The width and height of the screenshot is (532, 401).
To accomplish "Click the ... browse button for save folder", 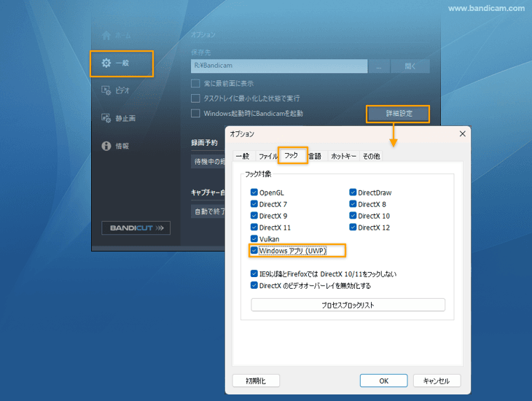I will coord(379,66).
